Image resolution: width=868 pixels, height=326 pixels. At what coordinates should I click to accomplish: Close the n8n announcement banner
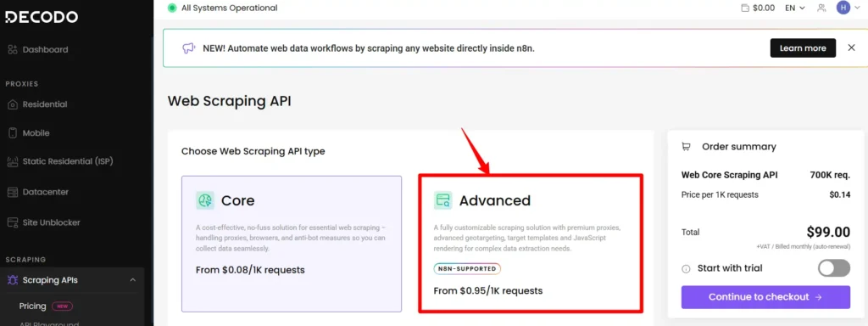(851, 48)
